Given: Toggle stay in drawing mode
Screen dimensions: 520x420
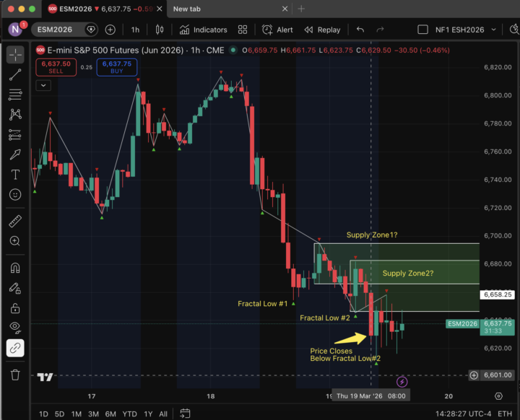Looking at the screenshot, I should (x=15, y=288).
